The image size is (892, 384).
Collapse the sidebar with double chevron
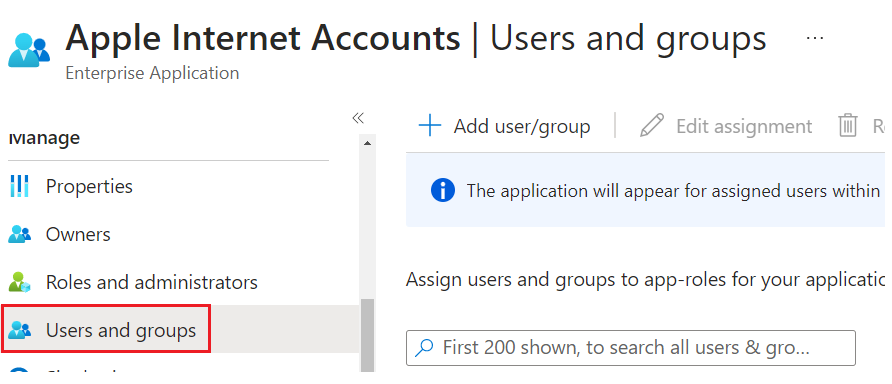(357, 118)
